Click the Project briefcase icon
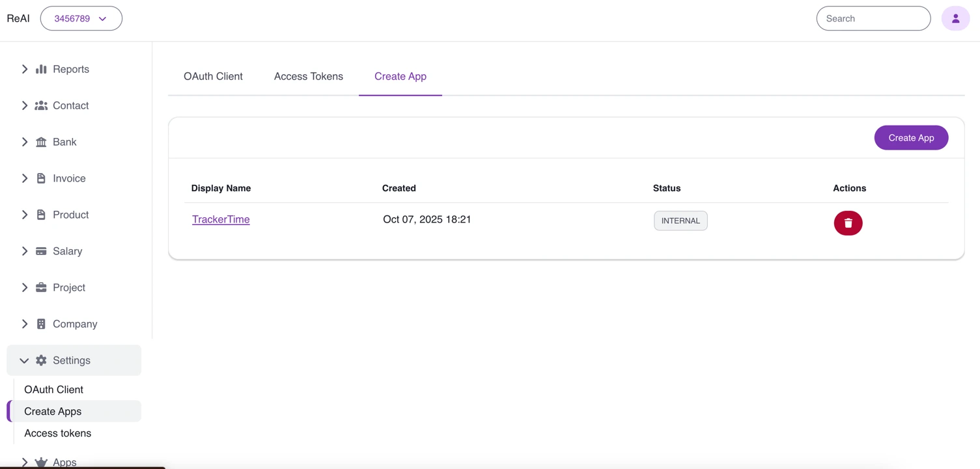The image size is (980, 469). pyautogui.click(x=41, y=288)
